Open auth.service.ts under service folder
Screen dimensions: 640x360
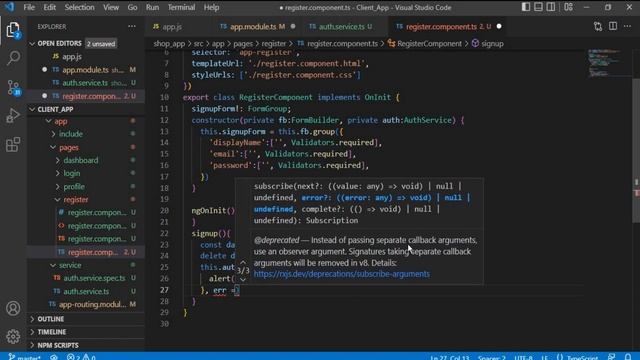pyautogui.click(x=86, y=291)
